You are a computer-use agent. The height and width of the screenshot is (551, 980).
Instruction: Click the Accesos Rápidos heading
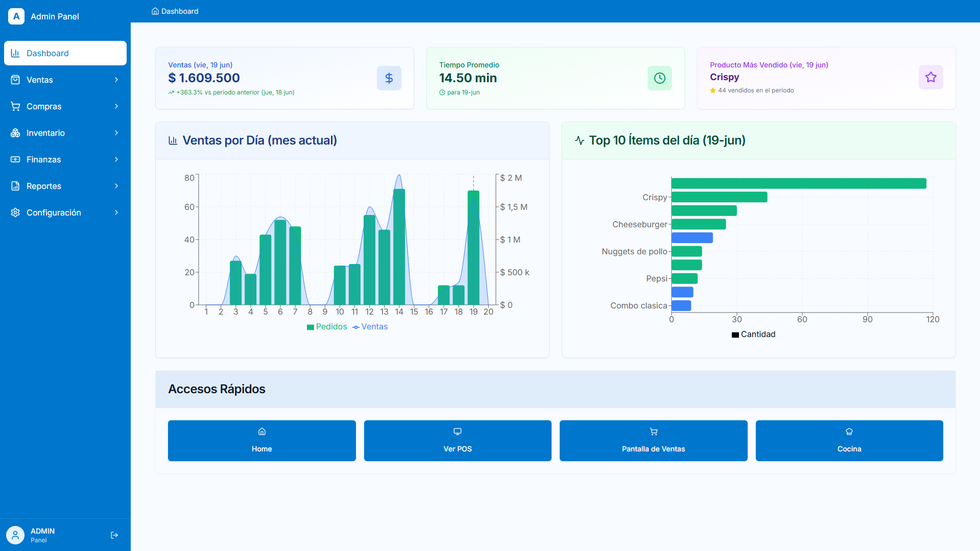pos(217,389)
